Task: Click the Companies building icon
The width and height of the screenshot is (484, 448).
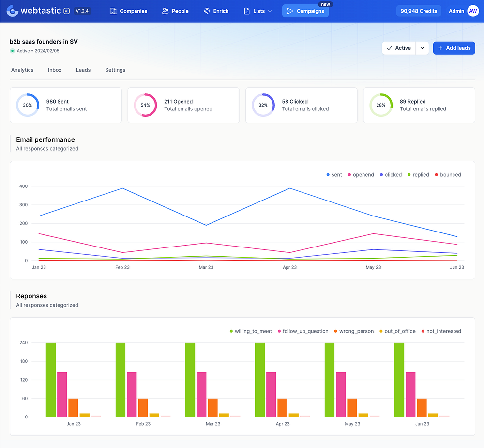Action: pyautogui.click(x=113, y=11)
